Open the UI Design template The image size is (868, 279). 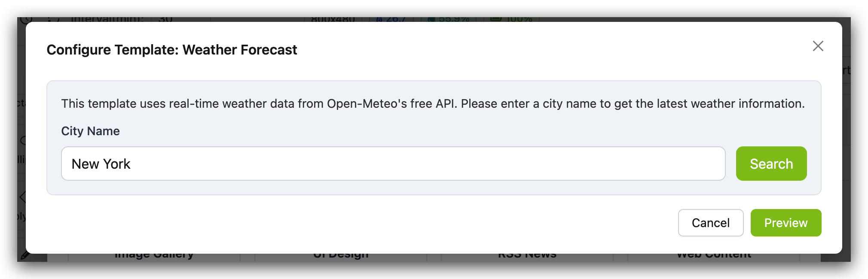341,256
